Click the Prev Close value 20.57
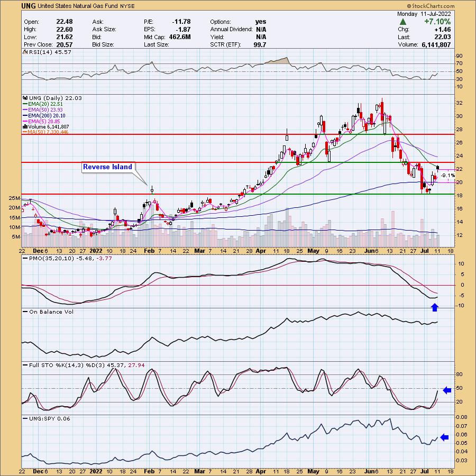The width and height of the screenshot is (476, 476). tap(65, 44)
